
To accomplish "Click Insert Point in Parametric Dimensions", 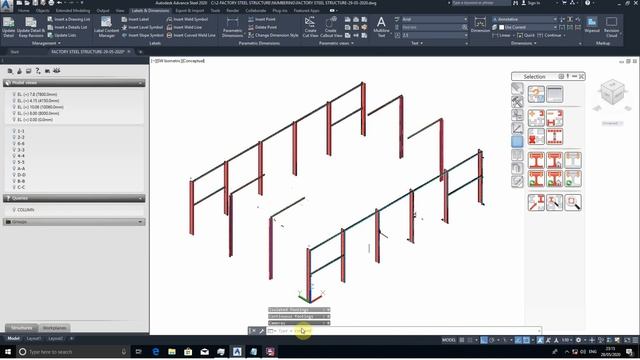I will [262, 19].
